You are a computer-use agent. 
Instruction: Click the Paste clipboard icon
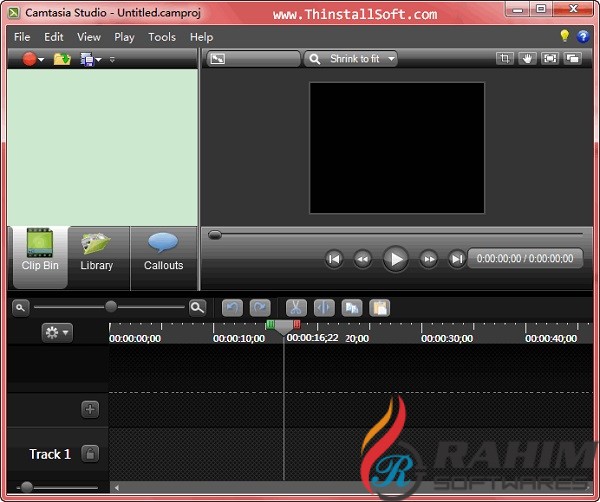380,308
